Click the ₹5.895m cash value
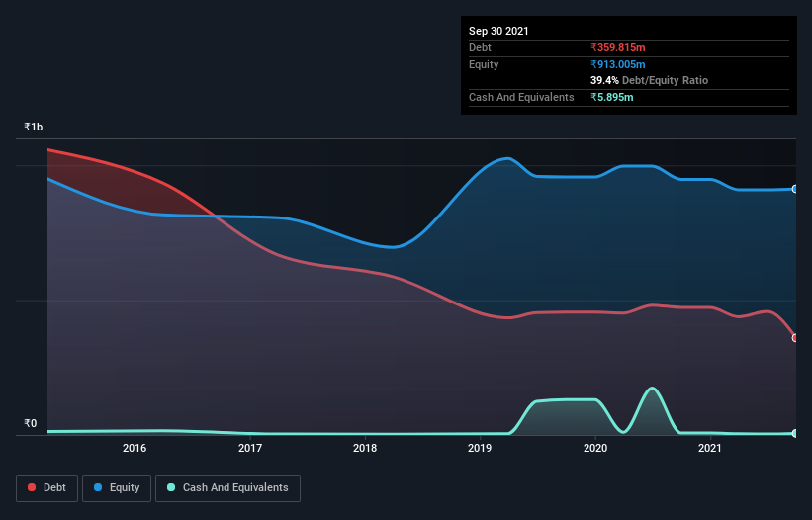812x520 pixels. [x=612, y=97]
